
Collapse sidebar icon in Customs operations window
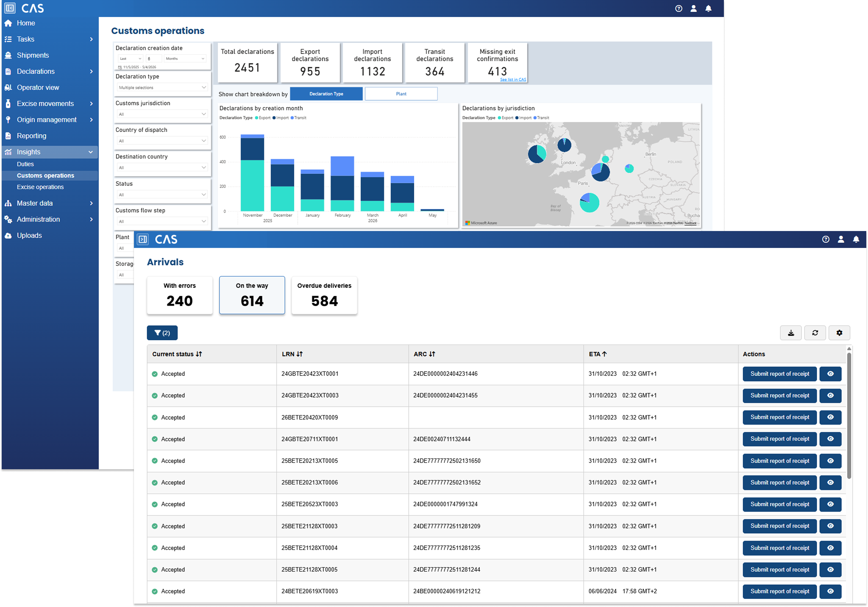[10, 8]
